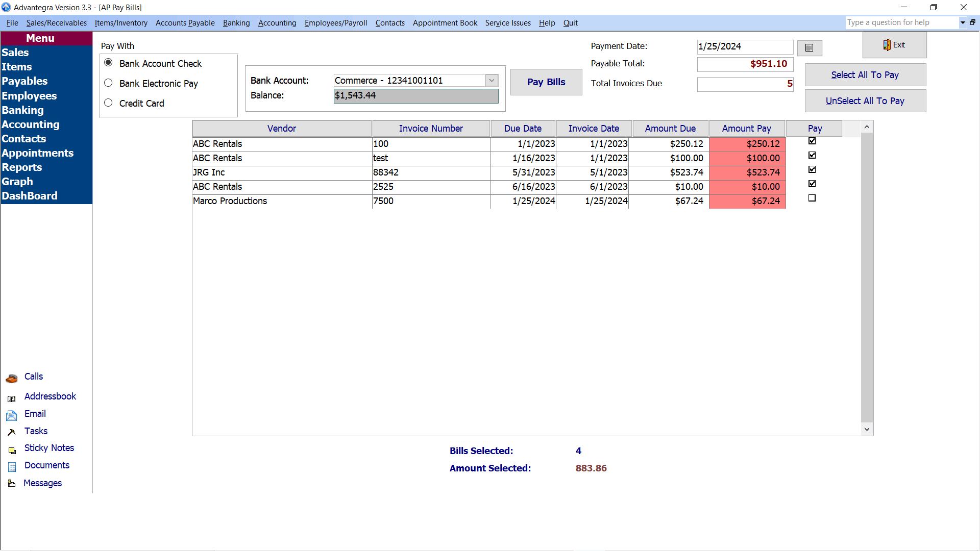Click the Exit button
The image size is (980, 551).
pyautogui.click(x=894, y=45)
